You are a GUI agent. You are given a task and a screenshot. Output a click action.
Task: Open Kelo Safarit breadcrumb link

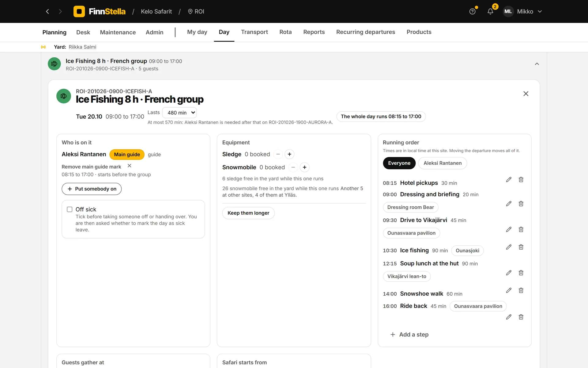(156, 11)
